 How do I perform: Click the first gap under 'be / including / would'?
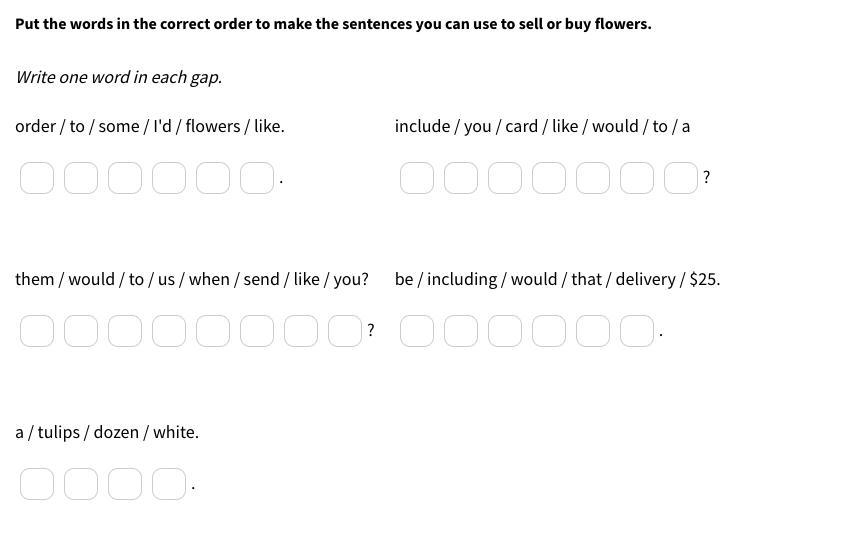point(417,331)
